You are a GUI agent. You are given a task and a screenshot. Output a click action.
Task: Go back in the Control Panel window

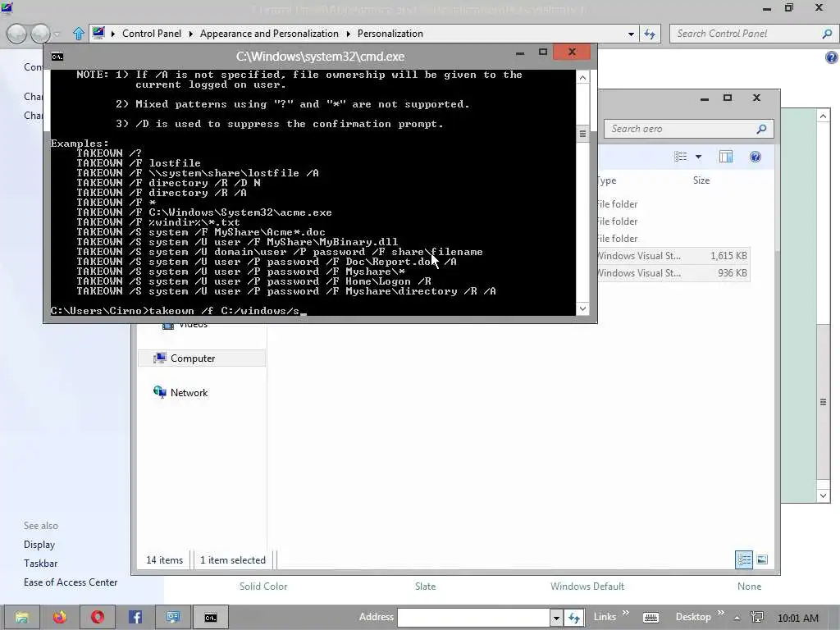point(16,34)
